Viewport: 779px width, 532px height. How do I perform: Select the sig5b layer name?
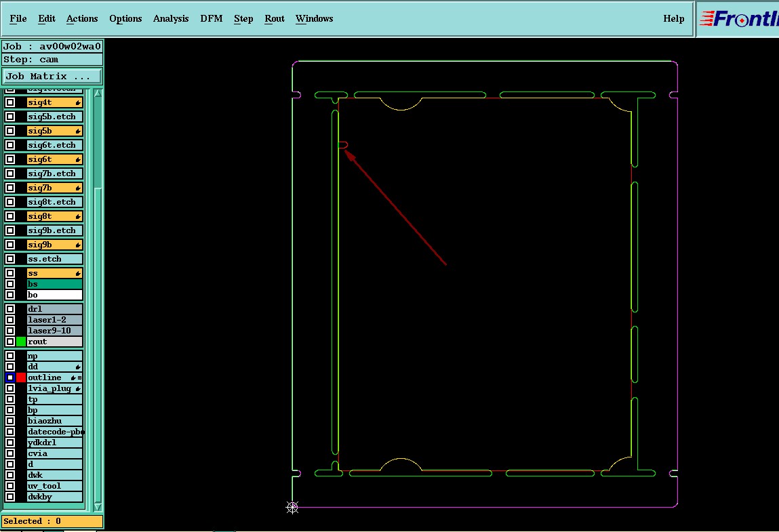pyautogui.click(x=55, y=131)
